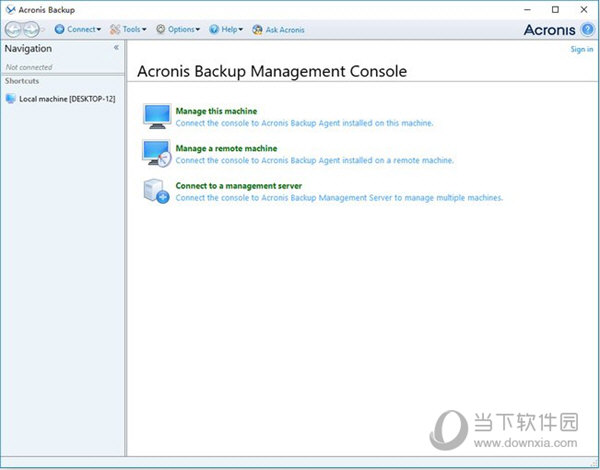Click the Ask Acronis toolbar item
Viewport: 600px width, 470px height.
coord(278,29)
